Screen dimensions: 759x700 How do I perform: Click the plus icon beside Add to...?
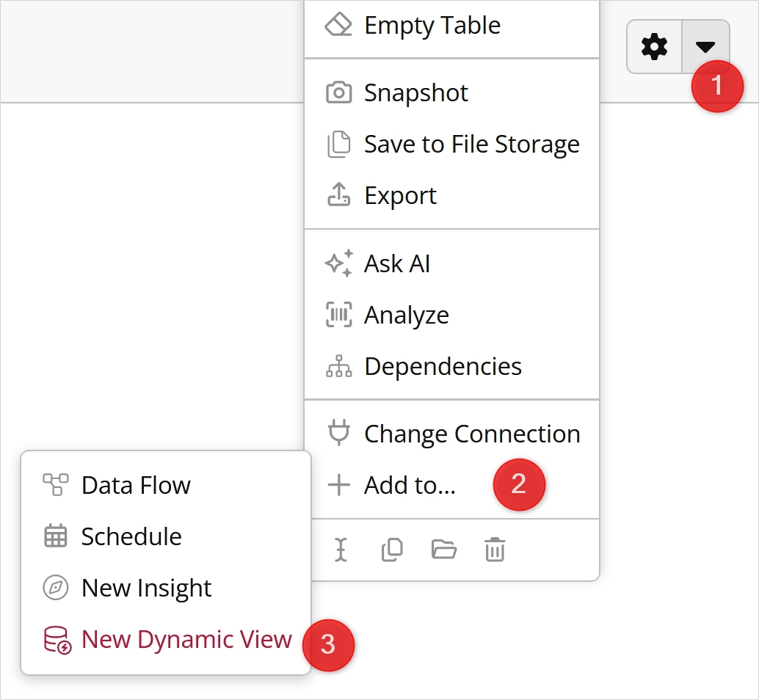pyautogui.click(x=339, y=485)
